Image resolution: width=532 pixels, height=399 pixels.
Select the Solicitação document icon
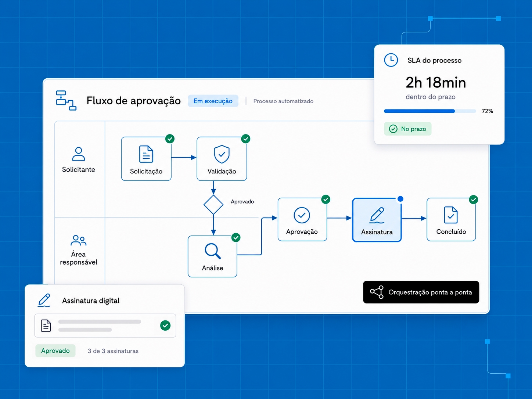(146, 154)
